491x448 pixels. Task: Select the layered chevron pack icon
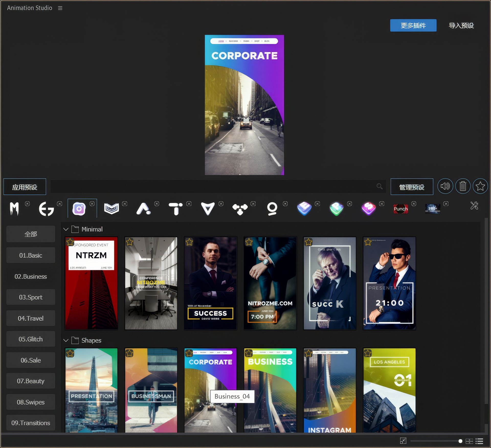[x=111, y=209]
